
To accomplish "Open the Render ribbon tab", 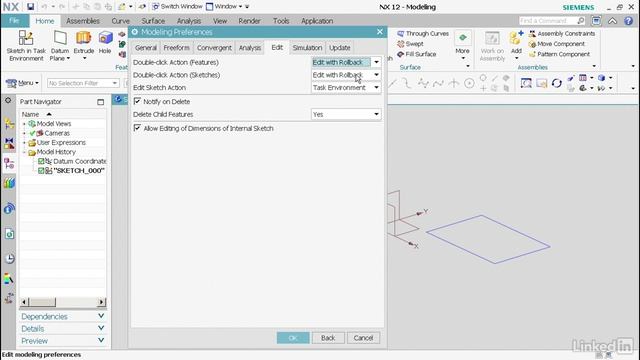I will pyautogui.click(x=249, y=21).
